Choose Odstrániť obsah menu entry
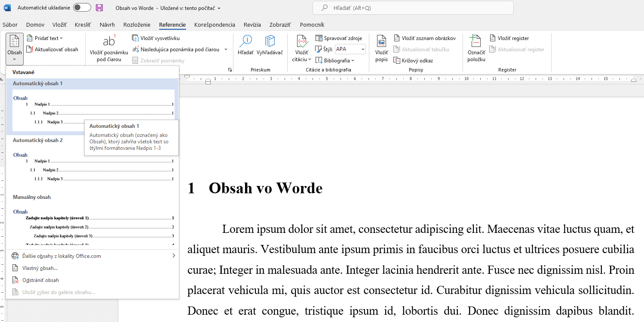This screenshot has width=644, height=322. coord(92,280)
